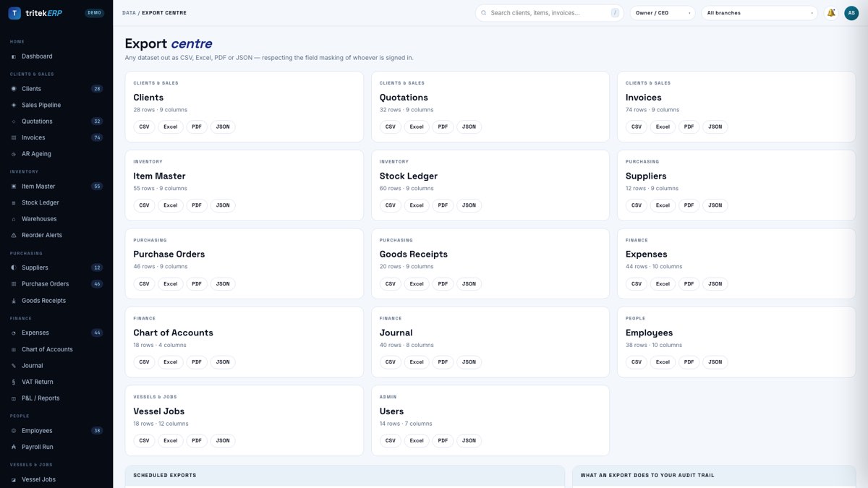Go to Journal in the sidebar
The image size is (868, 488).
click(x=56, y=366)
